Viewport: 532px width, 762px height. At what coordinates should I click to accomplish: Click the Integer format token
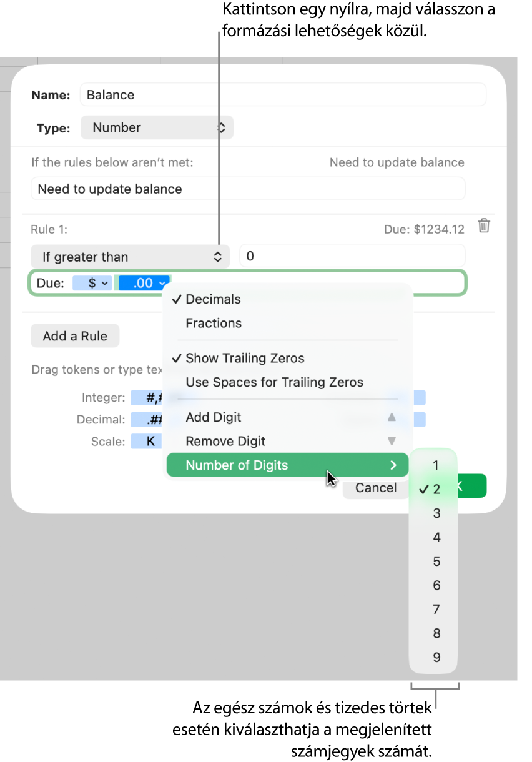click(x=146, y=398)
